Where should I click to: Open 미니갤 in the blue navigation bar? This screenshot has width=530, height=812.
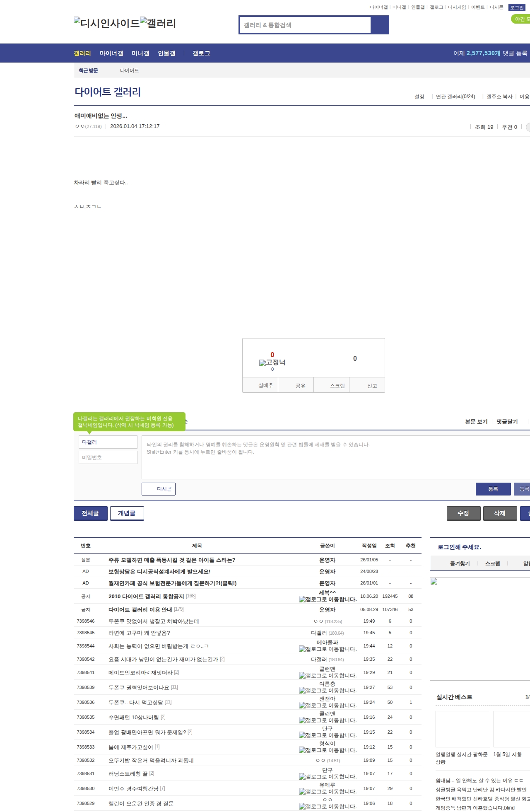point(140,53)
